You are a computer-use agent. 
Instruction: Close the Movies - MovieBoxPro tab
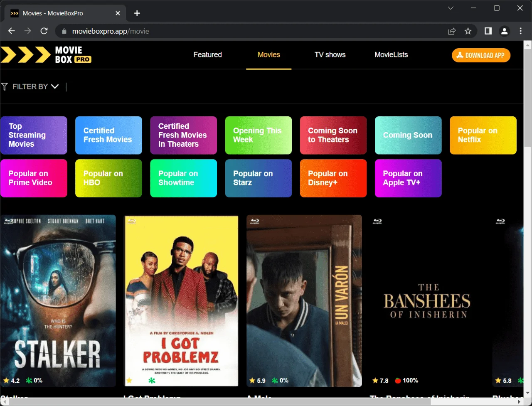click(x=118, y=13)
